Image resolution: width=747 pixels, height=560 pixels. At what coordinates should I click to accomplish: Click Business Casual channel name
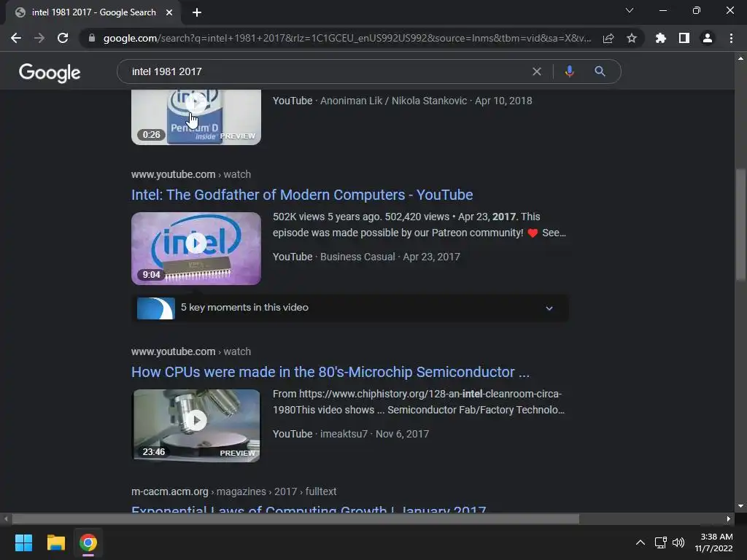point(357,257)
